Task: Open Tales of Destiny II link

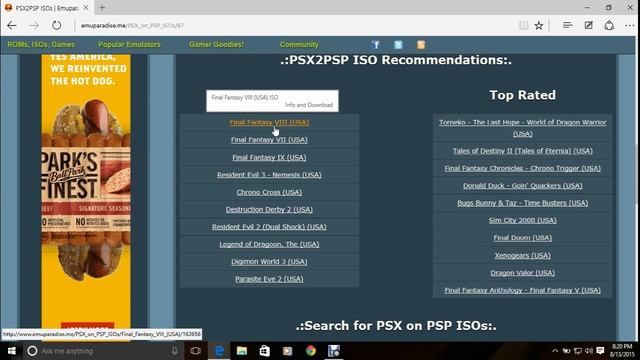Action: [523, 151]
